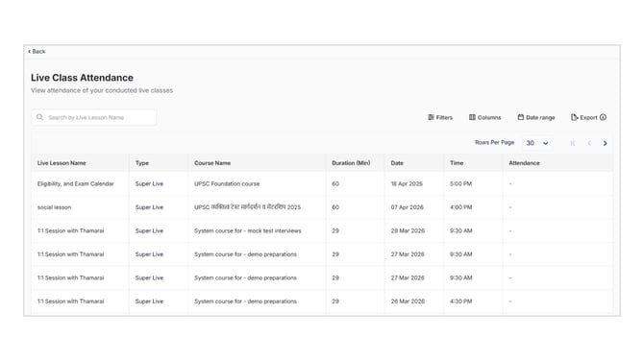
Task: Click the 07 Apr 2026 date cell
Action: tap(407, 207)
